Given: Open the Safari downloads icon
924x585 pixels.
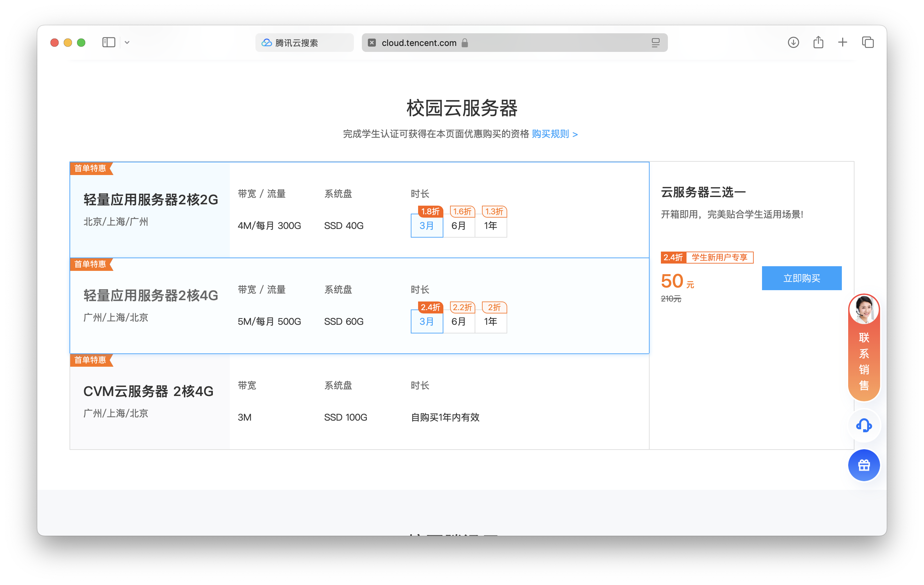Looking at the screenshot, I should click(x=793, y=42).
